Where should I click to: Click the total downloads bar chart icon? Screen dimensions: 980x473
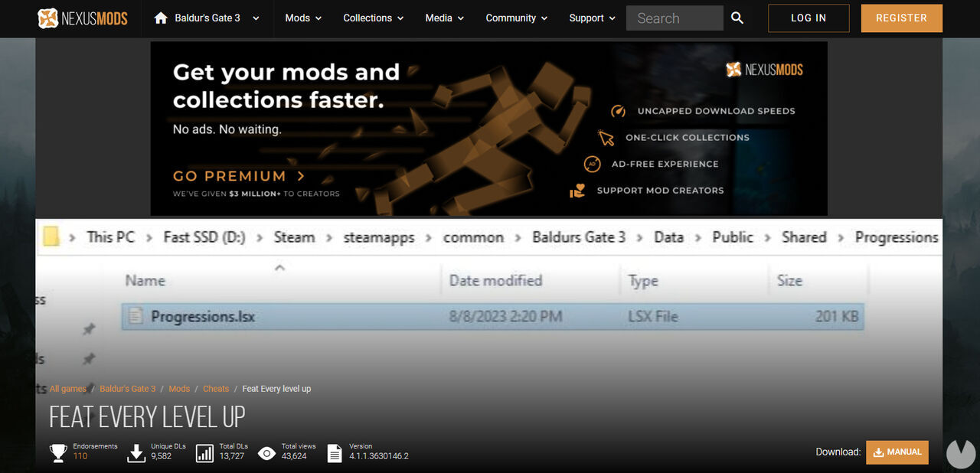point(204,453)
